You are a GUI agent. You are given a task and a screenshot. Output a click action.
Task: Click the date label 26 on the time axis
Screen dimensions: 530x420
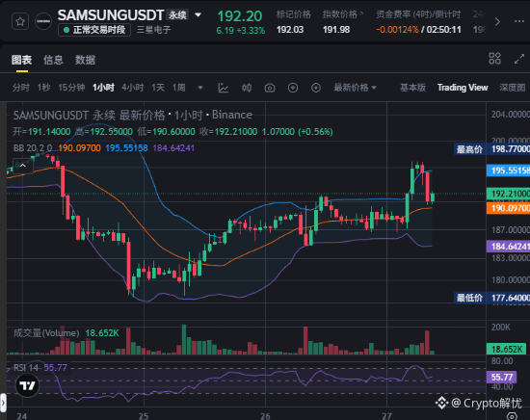[x=265, y=416]
